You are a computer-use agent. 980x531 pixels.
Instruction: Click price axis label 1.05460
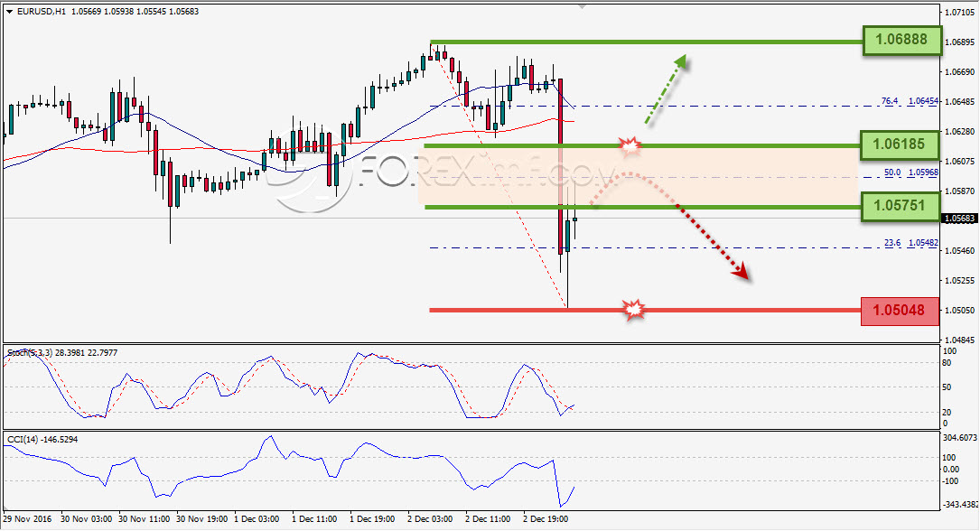tap(960, 250)
